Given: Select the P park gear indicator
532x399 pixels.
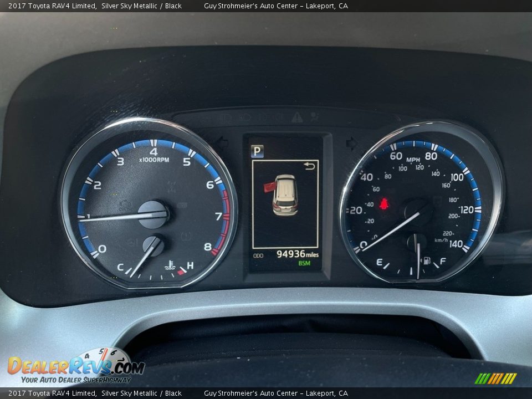Looking at the screenshot, I should 257,151.
